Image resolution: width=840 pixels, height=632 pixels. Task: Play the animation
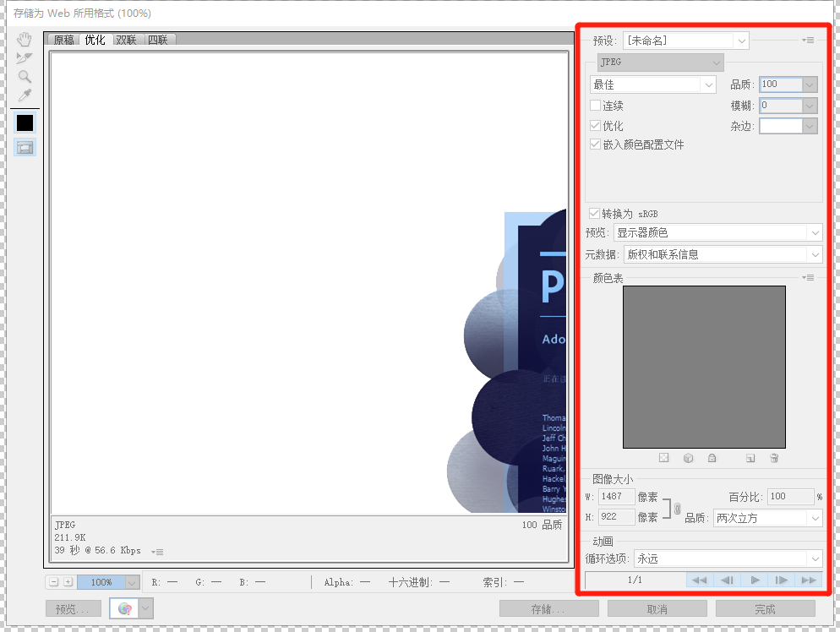click(x=755, y=580)
